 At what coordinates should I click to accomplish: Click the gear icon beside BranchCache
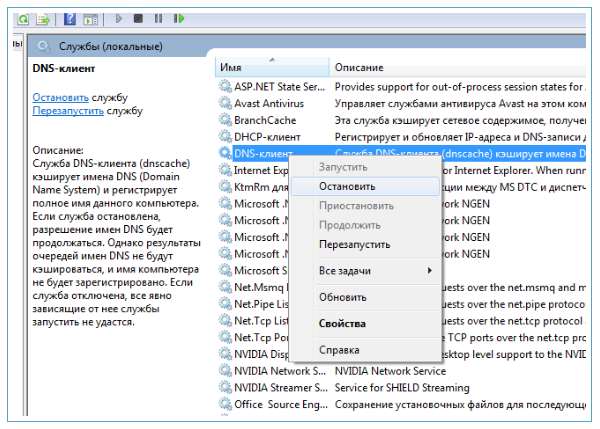click(225, 120)
